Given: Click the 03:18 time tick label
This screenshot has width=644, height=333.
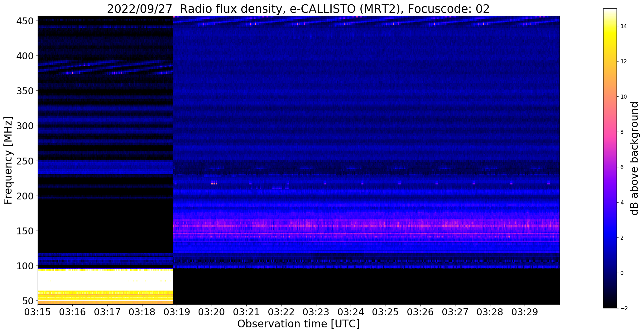Looking at the screenshot, I should click(x=142, y=312).
